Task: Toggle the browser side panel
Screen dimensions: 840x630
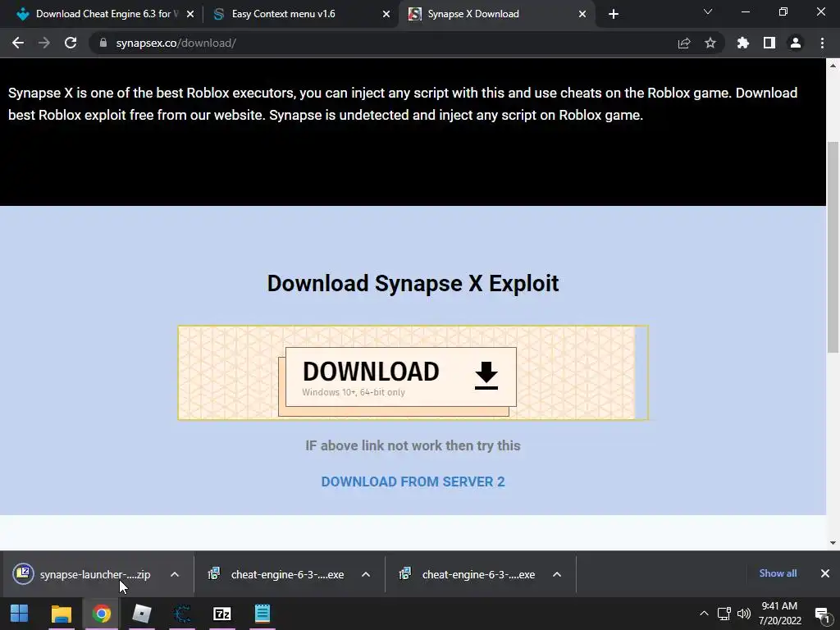Action: click(769, 43)
